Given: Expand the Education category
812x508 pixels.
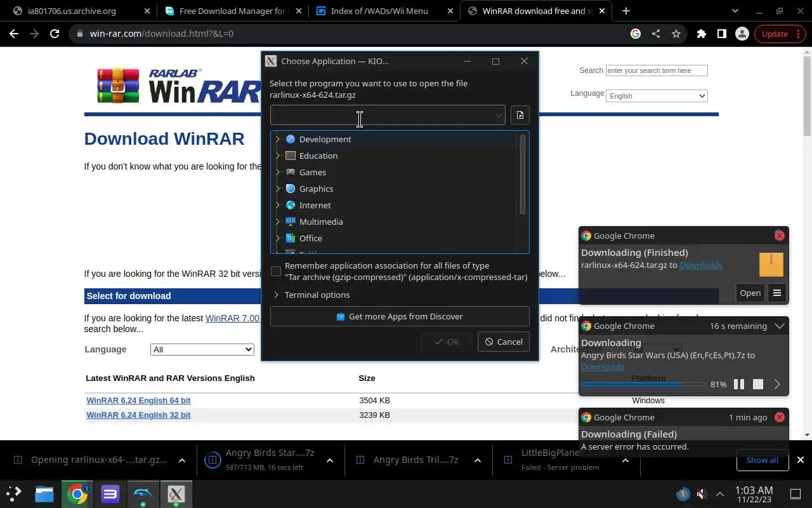Looking at the screenshot, I should 277,156.
